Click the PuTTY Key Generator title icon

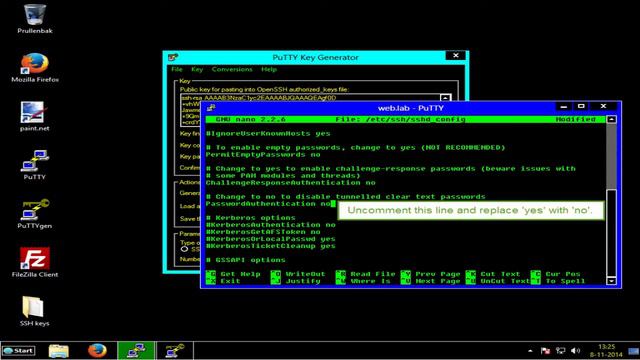click(173, 57)
